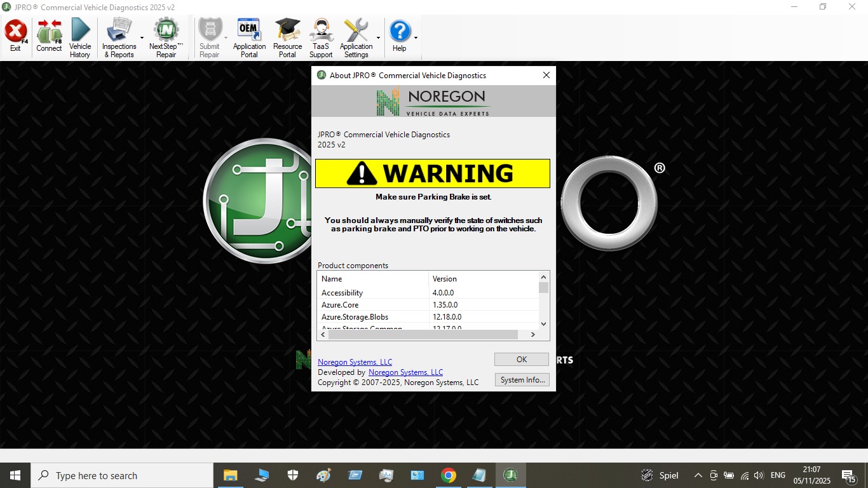Expand the Help dropdown arrow
This screenshot has width=868, height=488.
416,38
